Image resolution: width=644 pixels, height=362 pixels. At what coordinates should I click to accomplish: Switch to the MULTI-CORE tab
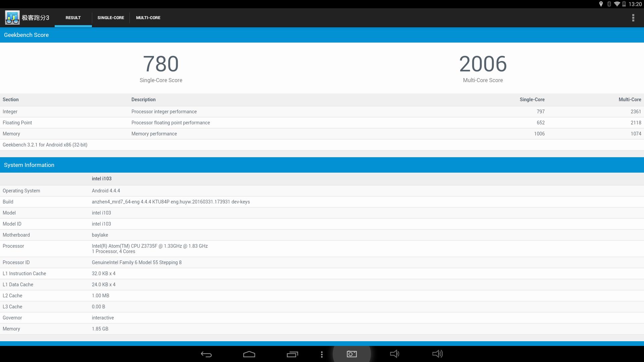(148, 18)
